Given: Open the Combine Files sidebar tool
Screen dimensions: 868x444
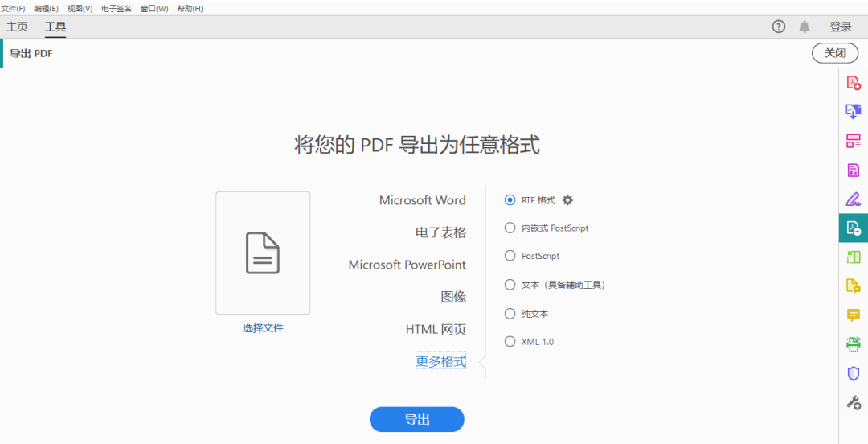Looking at the screenshot, I should 853,112.
